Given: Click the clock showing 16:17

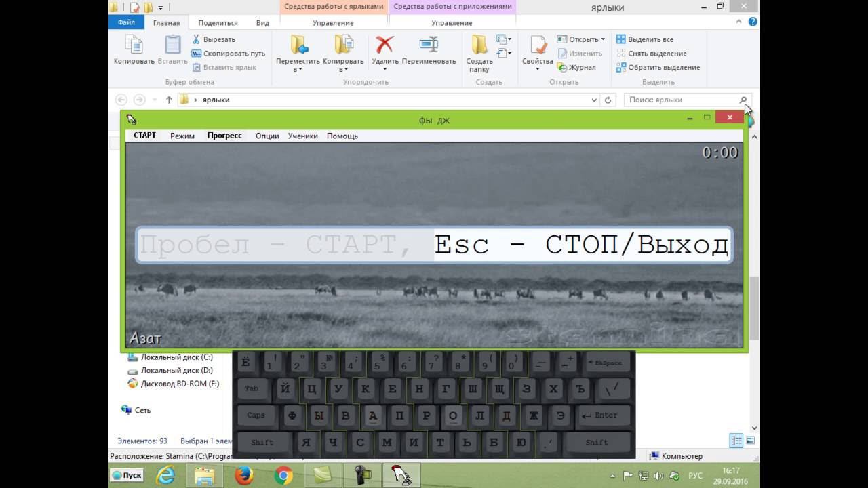Looking at the screenshot, I should click(x=731, y=470).
